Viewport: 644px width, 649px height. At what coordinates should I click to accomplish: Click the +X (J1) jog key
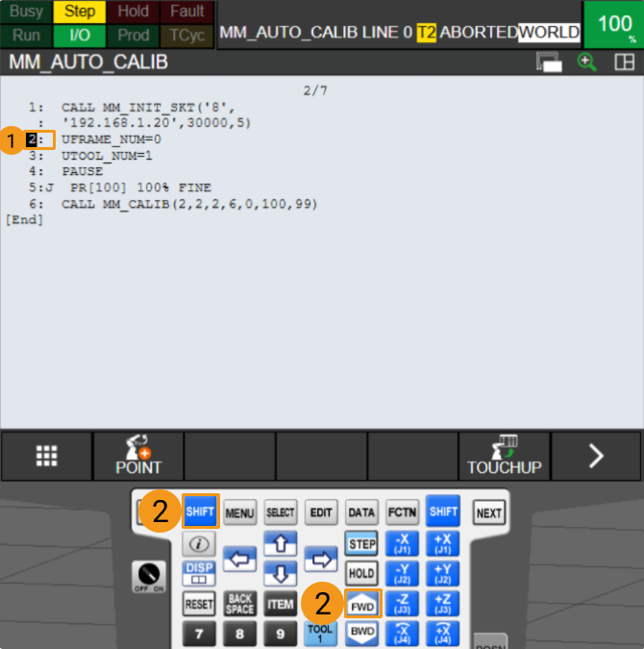(443, 543)
